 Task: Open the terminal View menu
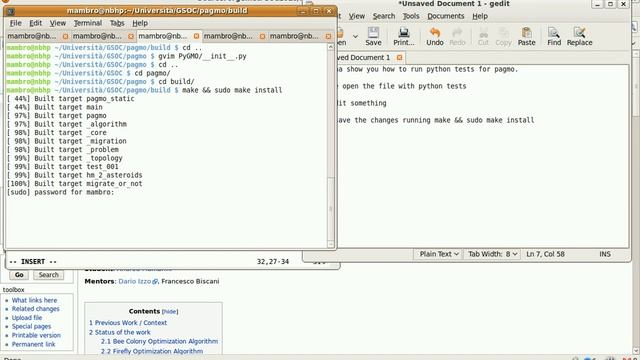[x=58, y=23]
